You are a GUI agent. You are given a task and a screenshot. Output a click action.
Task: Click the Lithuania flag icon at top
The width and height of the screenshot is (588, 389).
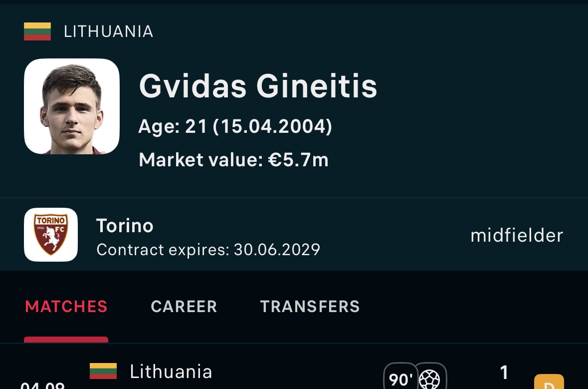tap(37, 31)
